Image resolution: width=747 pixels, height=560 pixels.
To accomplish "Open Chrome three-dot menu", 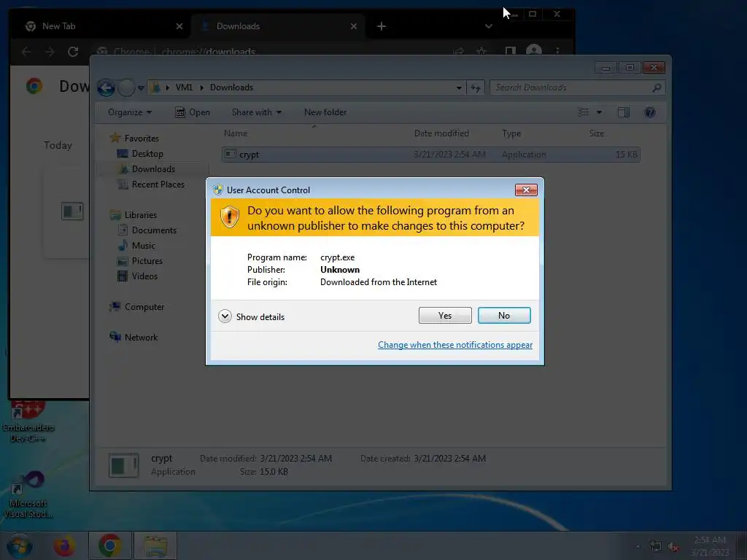I will coord(557,50).
